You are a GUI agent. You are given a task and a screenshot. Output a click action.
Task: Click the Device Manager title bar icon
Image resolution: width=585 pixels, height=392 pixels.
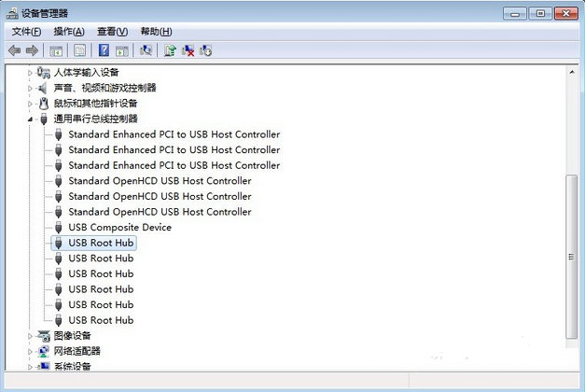click(12, 13)
